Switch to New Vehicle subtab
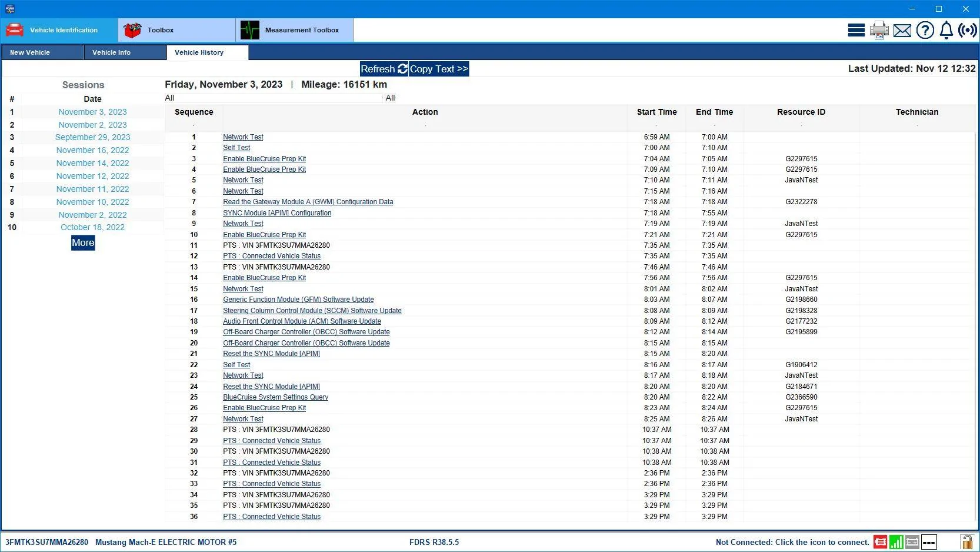This screenshot has width=980, height=552. click(x=42, y=52)
